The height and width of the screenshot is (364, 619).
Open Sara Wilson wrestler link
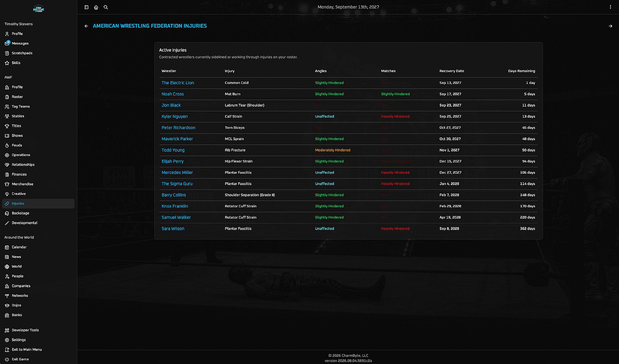tap(173, 229)
